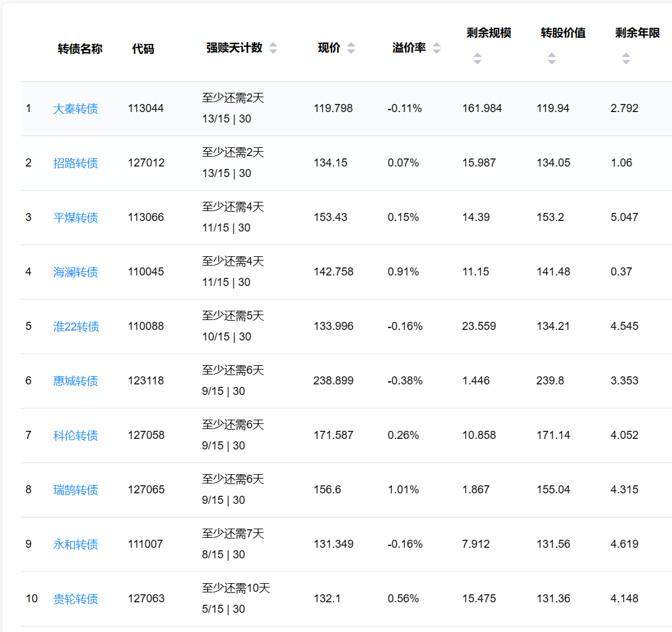Screen dimensions: 672x632
Task: Click the 现价 column sort arrows
Action: coord(351,48)
